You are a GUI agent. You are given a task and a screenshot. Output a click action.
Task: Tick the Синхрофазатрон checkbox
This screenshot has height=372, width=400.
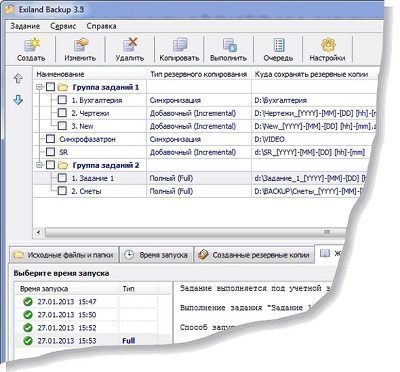[50, 139]
